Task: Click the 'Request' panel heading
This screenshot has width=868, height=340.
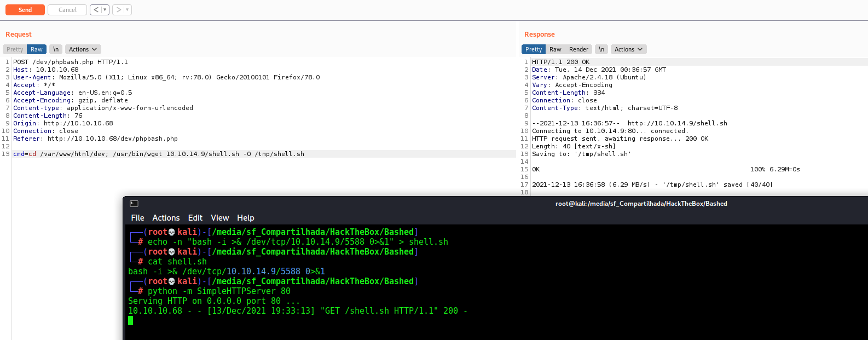Action: click(x=19, y=34)
